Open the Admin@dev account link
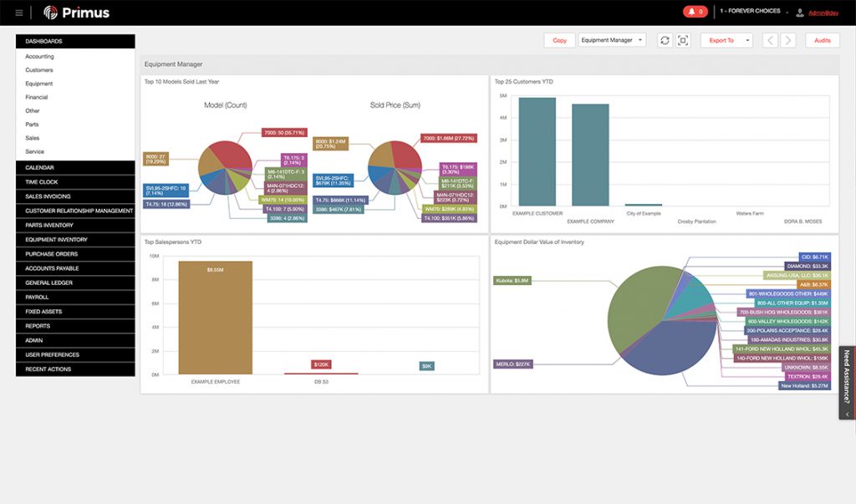This screenshot has width=856, height=504. (823, 13)
